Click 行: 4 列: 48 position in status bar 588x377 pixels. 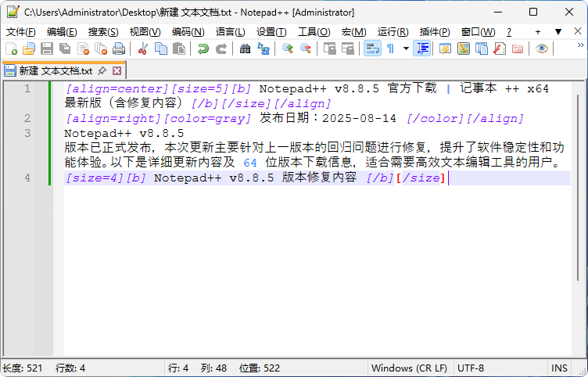197,368
